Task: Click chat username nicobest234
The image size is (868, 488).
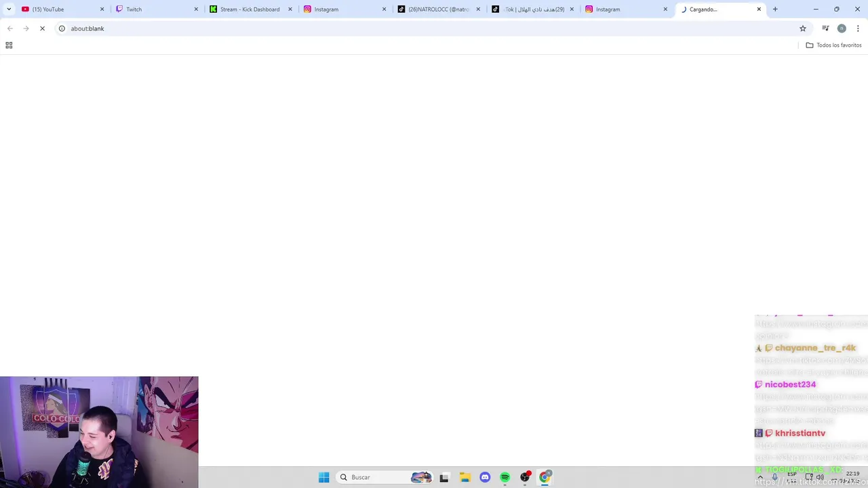Action: 790,384
